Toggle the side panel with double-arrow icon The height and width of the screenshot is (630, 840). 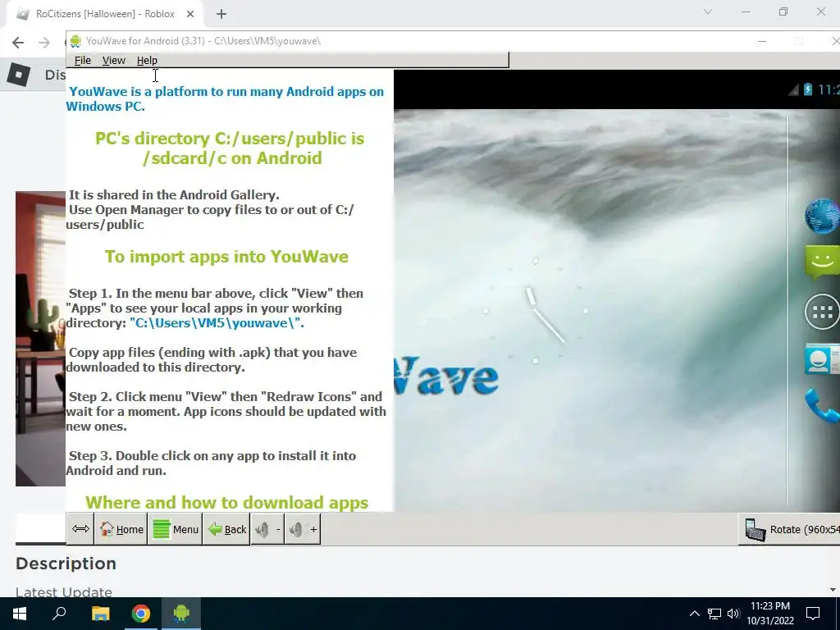80,529
